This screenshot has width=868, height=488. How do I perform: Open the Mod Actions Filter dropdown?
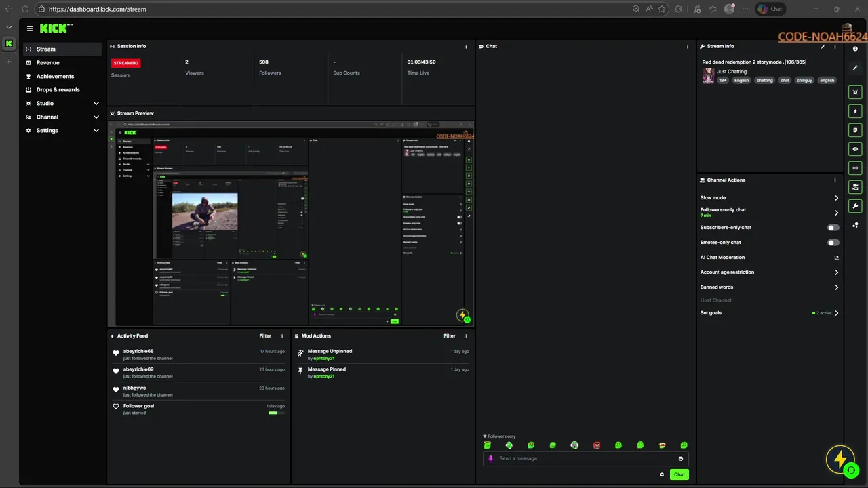pyautogui.click(x=450, y=336)
